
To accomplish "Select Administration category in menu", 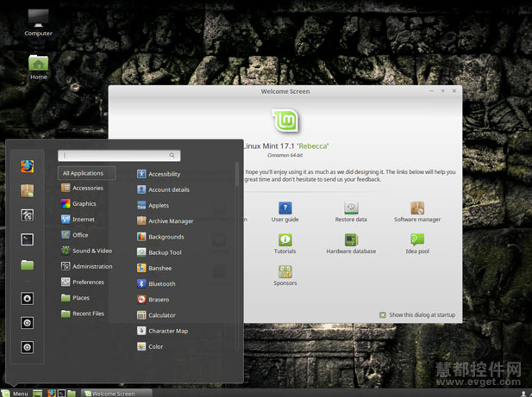I will tap(86, 266).
